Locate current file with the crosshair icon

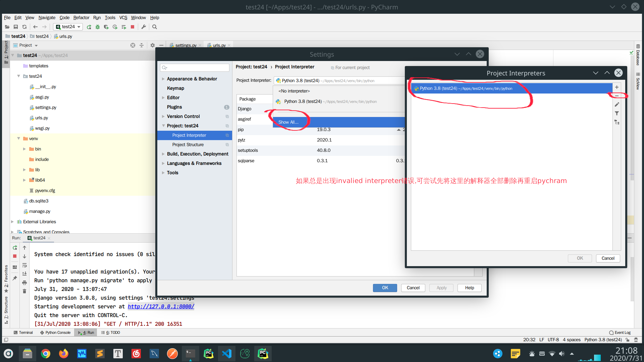pyautogui.click(x=133, y=45)
